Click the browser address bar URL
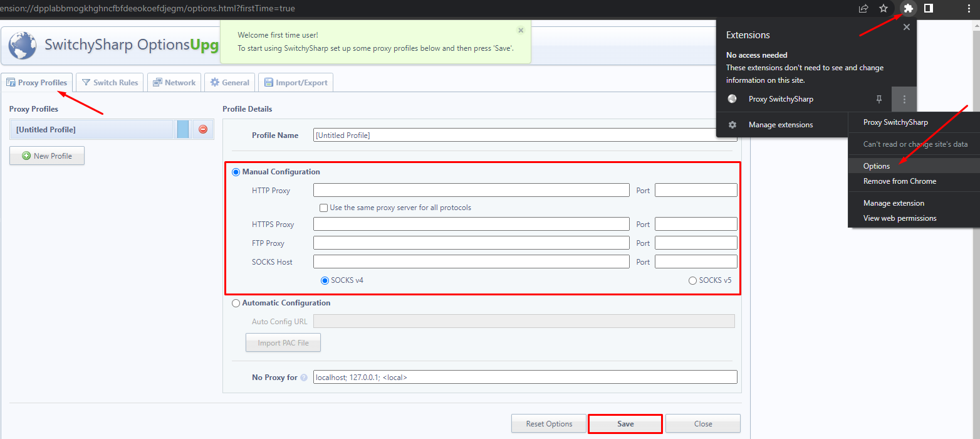This screenshot has height=439, width=980. pos(148,9)
